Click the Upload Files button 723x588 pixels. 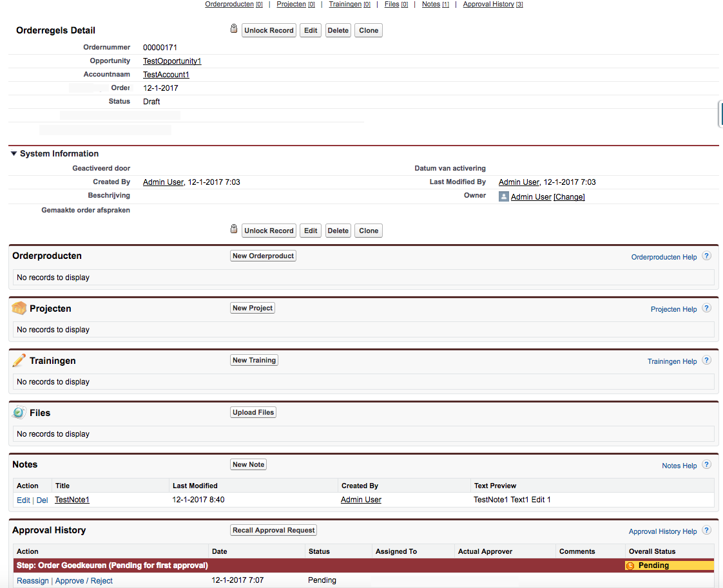pos(253,412)
